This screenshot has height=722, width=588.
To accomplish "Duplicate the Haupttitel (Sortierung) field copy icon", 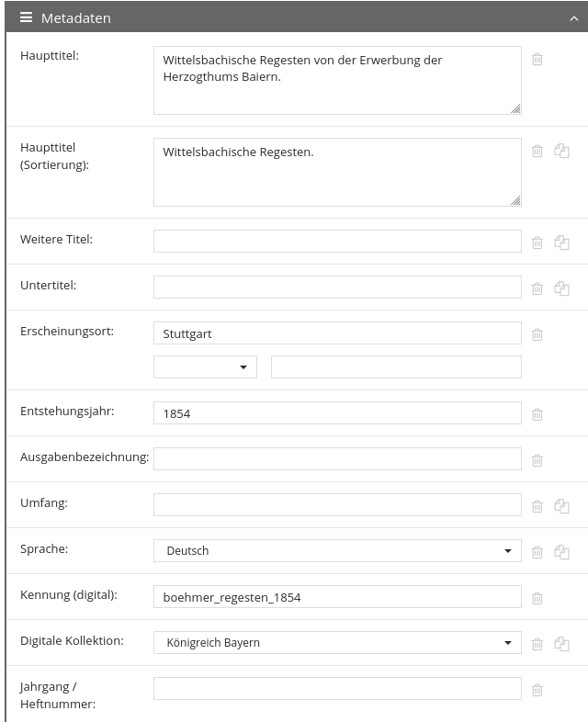I will [x=561, y=151].
